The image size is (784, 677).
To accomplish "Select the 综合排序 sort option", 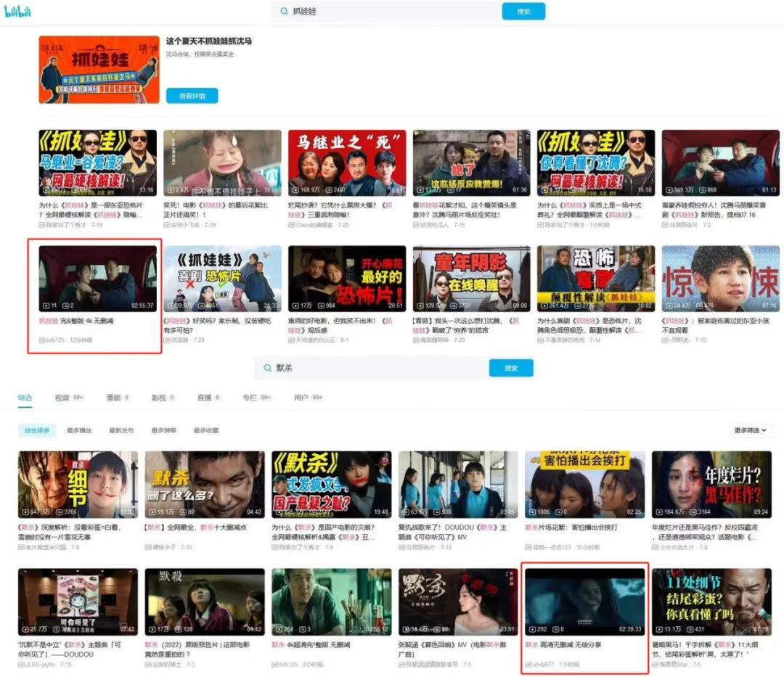I will point(37,430).
